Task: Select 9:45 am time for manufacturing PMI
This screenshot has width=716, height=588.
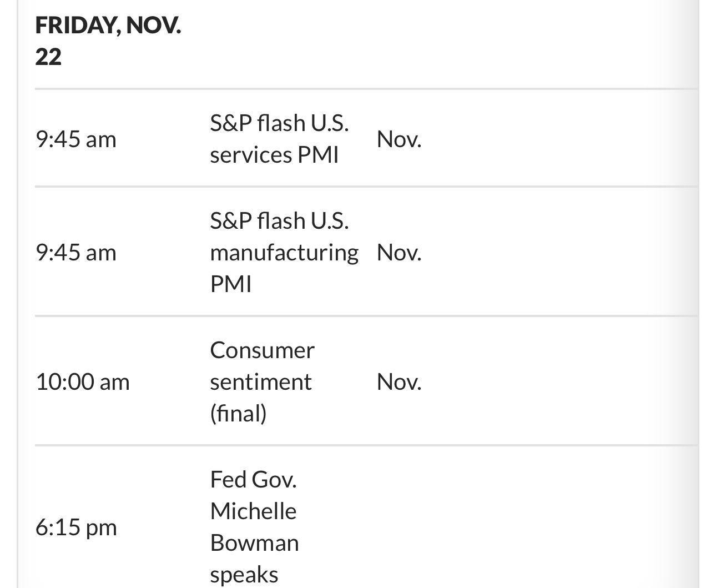Action: point(76,252)
